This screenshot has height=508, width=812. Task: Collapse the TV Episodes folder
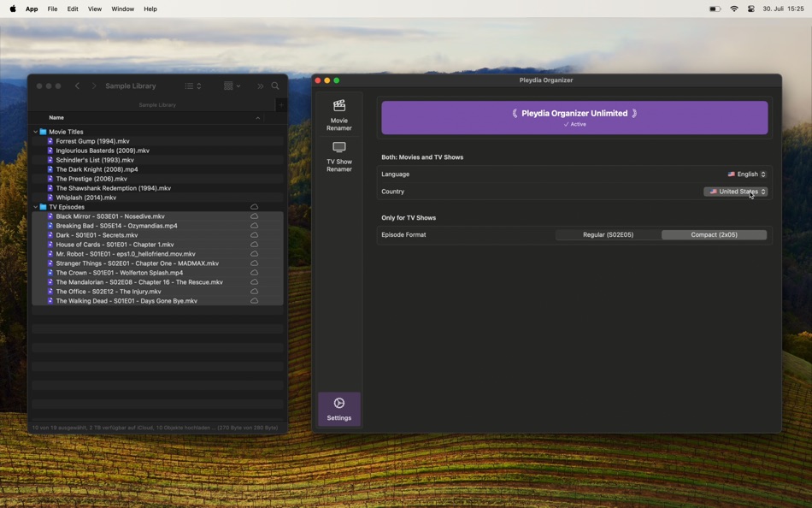[x=36, y=207]
